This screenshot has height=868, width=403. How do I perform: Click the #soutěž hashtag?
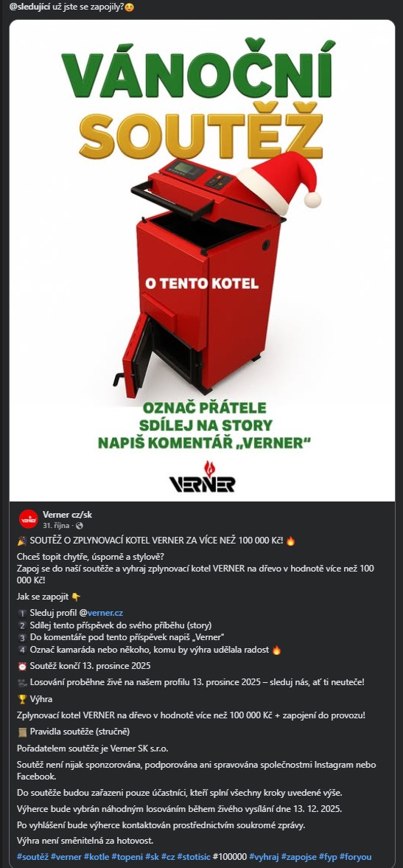tap(32, 856)
